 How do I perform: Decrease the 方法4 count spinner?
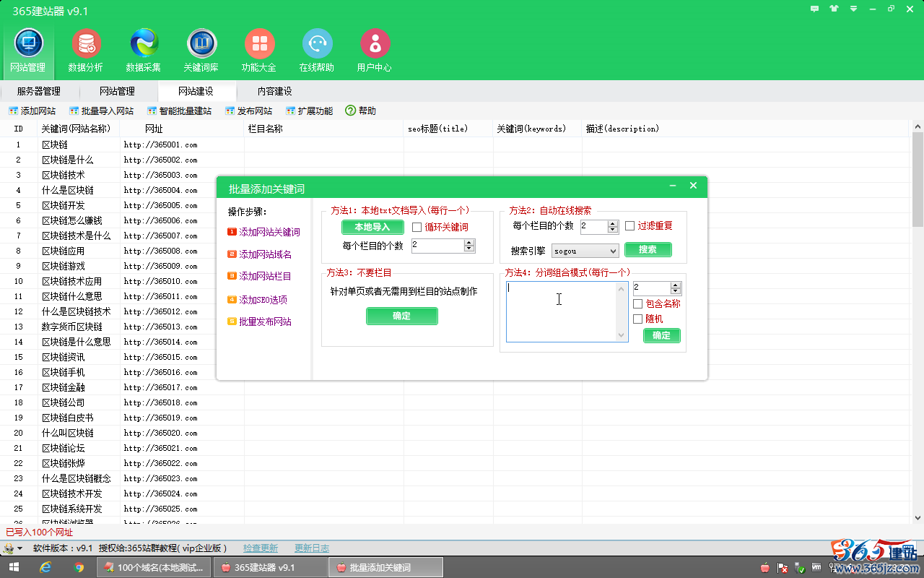676,291
